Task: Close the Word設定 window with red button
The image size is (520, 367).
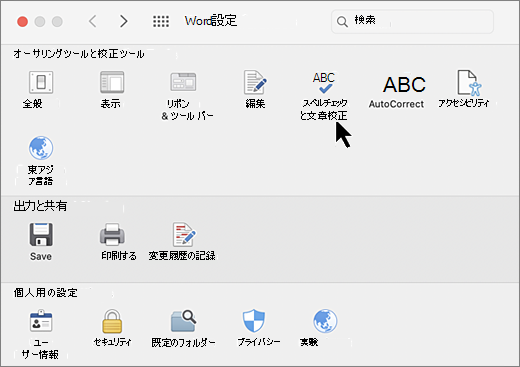Action: point(23,22)
